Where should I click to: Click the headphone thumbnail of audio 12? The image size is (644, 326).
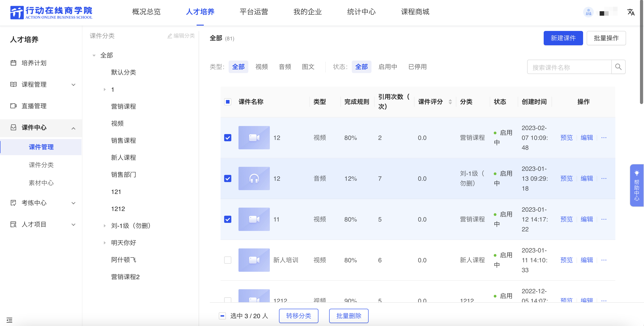click(x=254, y=178)
